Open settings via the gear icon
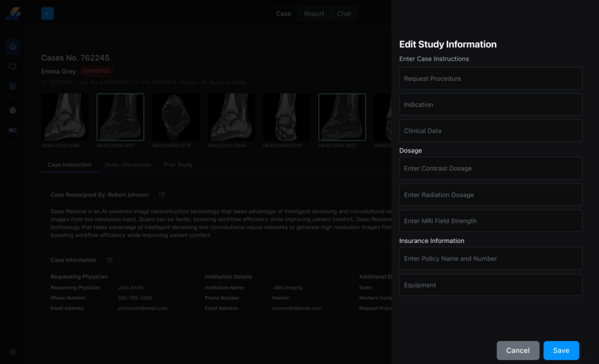This screenshot has width=599, height=364. (x=12, y=352)
